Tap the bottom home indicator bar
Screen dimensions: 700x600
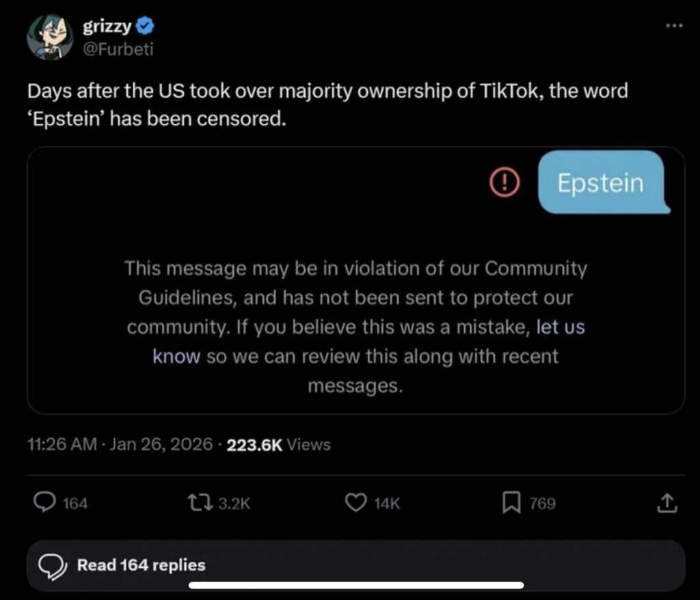click(x=355, y=586)
